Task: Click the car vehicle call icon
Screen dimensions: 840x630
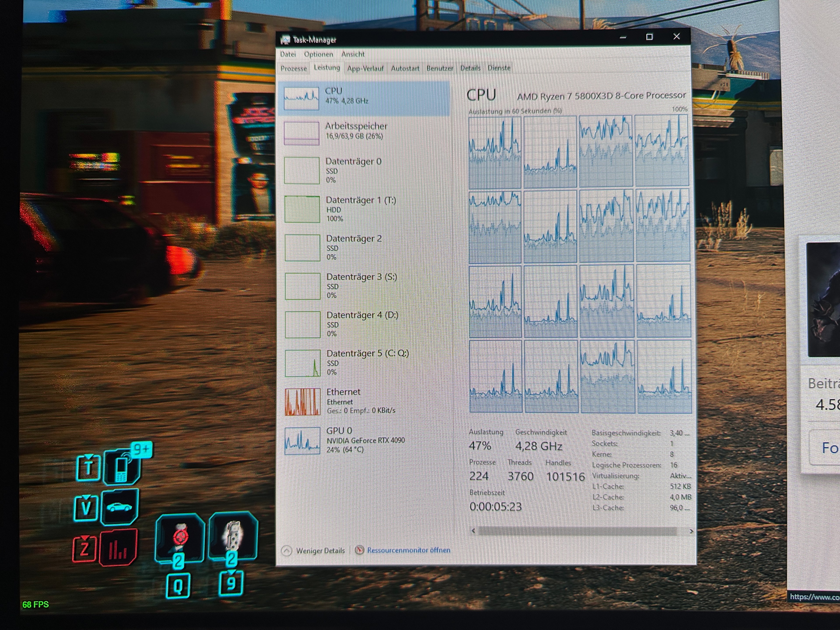Action: tap(120, 507)
